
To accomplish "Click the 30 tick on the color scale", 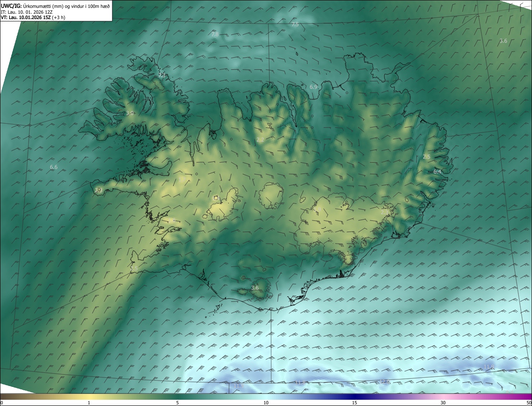I will click(x=443, y=403).
